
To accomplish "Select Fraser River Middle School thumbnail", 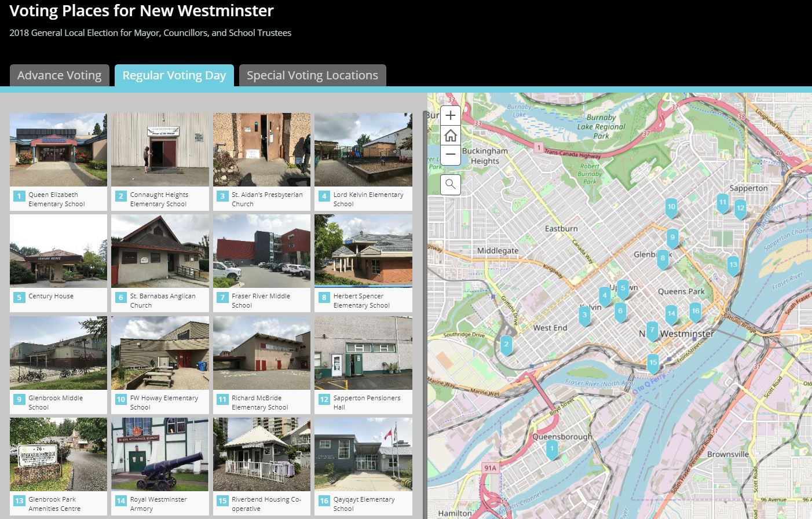I will tap(262, 251).
